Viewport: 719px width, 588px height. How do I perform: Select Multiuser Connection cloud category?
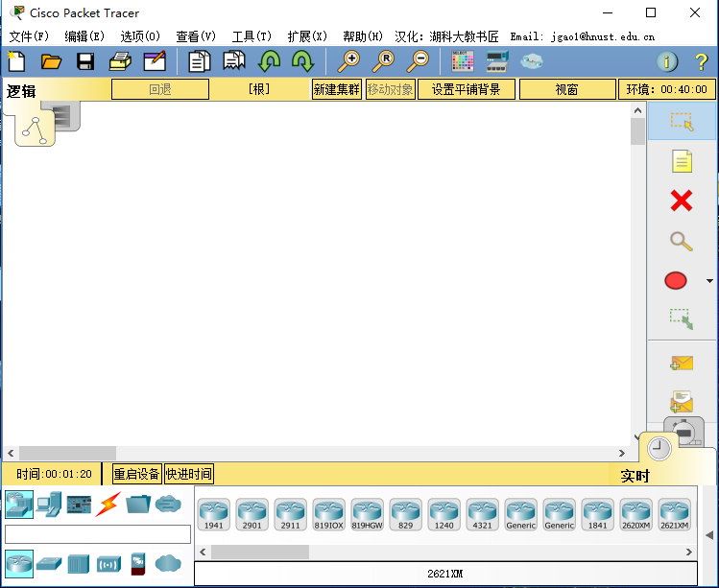[x=168, y=505]
